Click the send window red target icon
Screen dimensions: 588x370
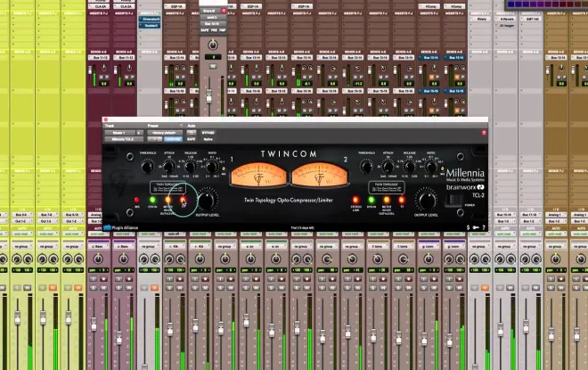pyautogui.click(x=224, y=11)
